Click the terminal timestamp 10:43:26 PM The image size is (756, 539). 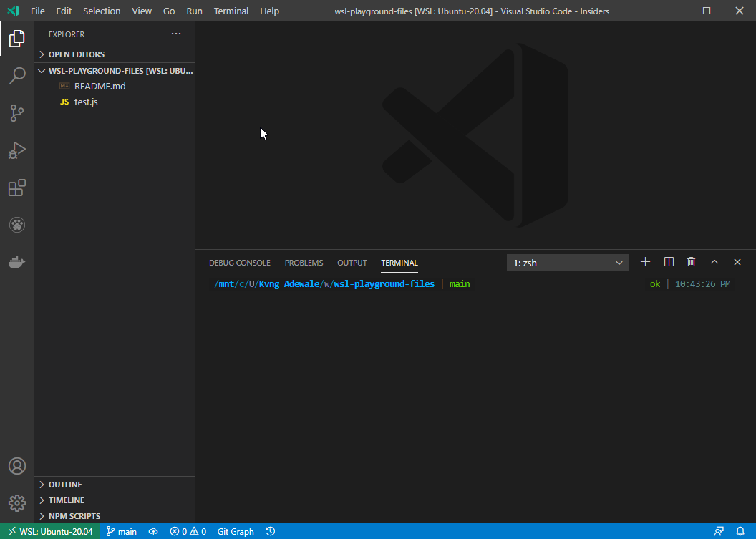click(x=702, y=284)
